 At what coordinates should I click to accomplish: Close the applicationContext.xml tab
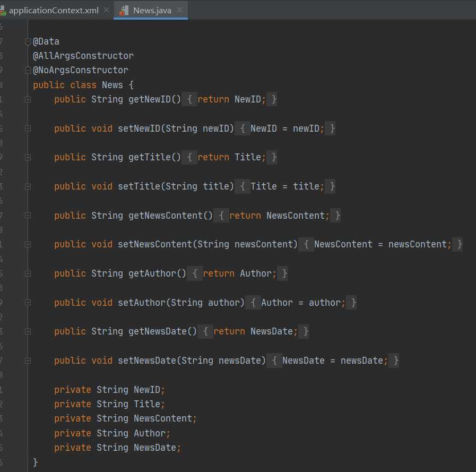[x=106, y=10]
